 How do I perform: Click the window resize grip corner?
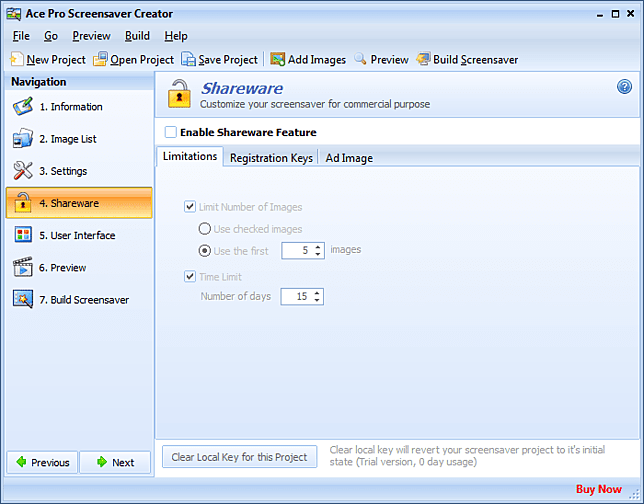coord(635,495)
